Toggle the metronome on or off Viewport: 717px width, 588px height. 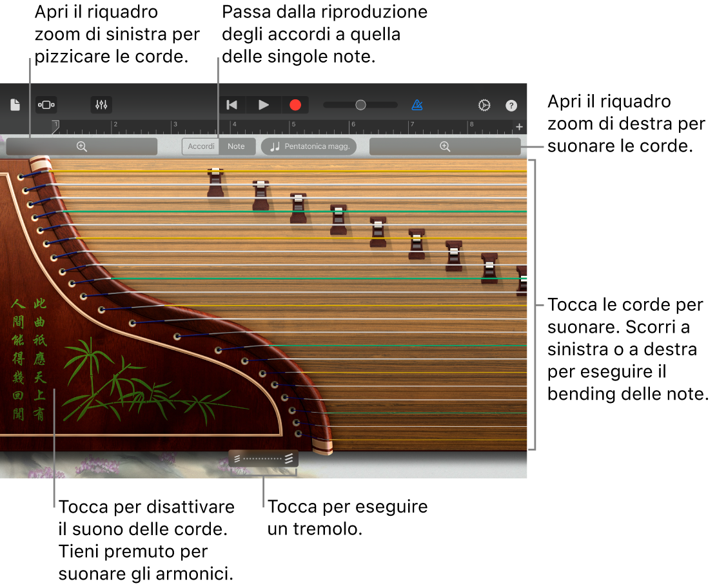(x=417, y=104)
